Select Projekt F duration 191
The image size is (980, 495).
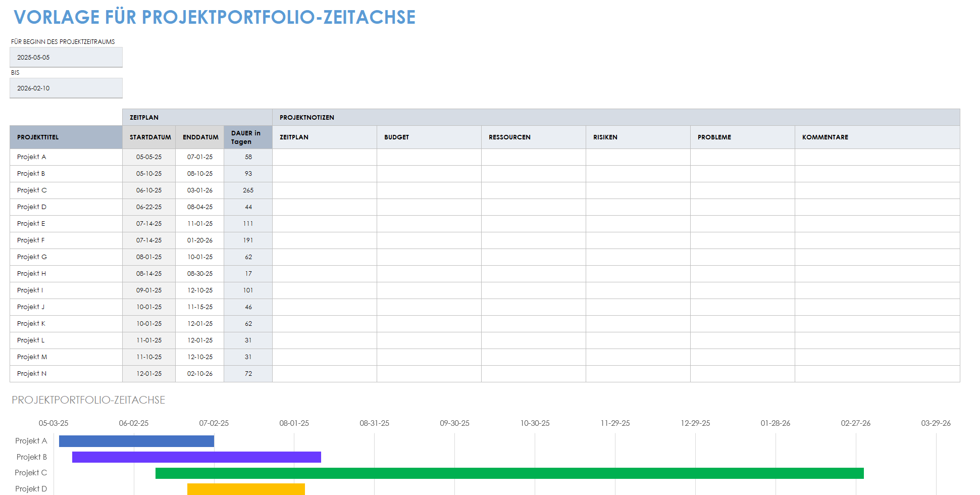248,240
